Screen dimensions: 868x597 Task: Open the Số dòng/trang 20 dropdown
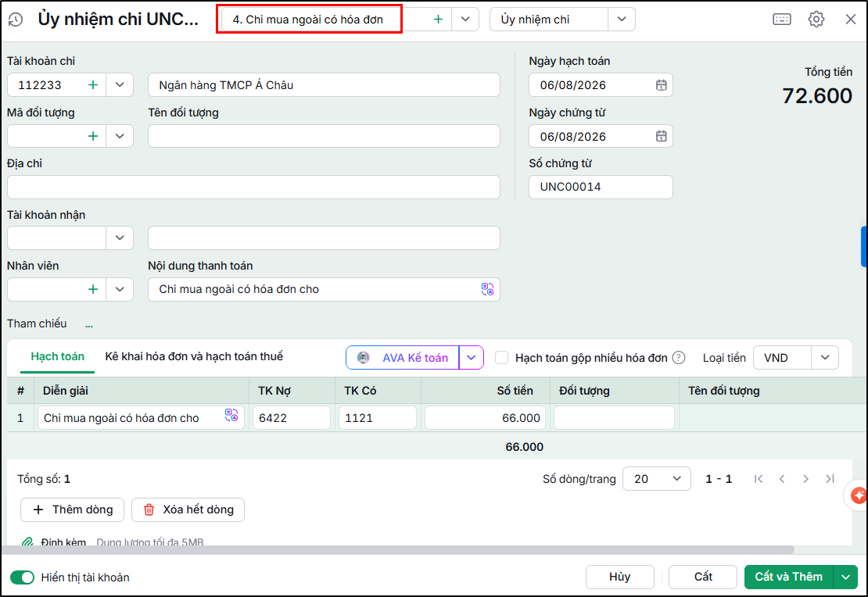[657, 479]
